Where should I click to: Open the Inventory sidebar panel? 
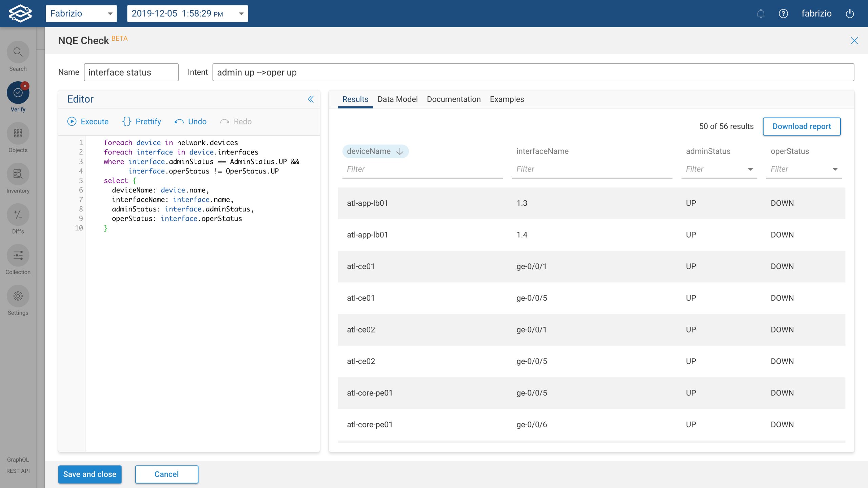coord(18,174)
